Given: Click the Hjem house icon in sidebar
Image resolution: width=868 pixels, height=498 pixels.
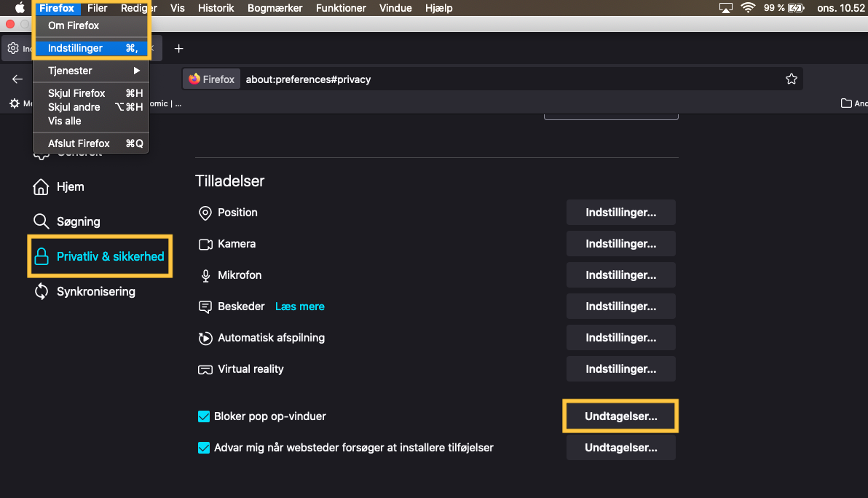Looking at the screenshot, I should 42,187.
